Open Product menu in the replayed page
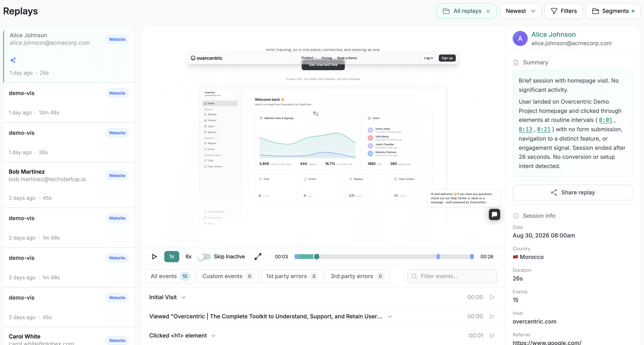 coord(309,58)
